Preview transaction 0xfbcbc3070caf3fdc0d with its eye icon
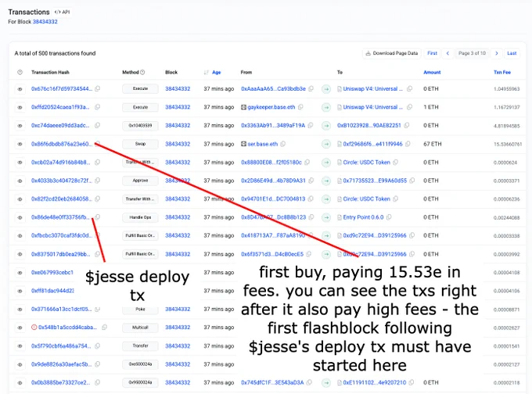This screenshot has width=532, height=394. pos(20,236)
